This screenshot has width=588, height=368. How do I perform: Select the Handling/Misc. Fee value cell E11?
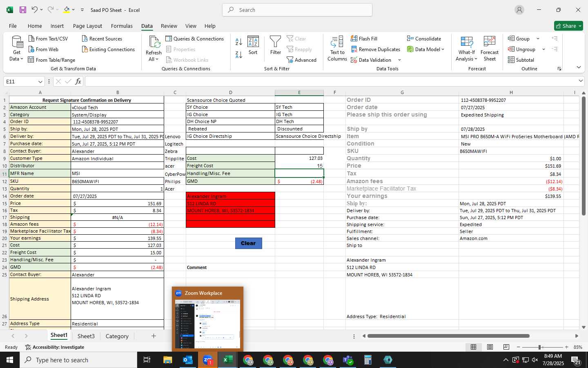tap(299, 173)
